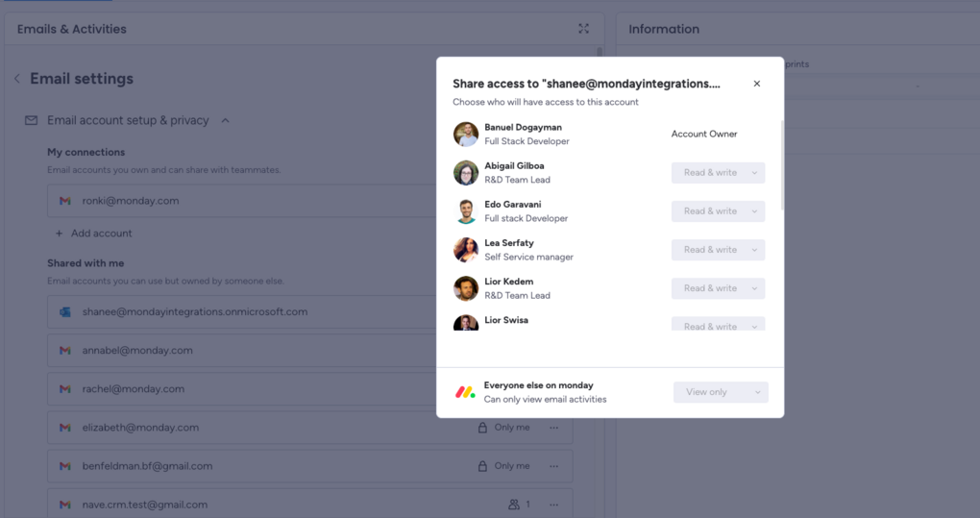Image resolution: width=980 pixels, height=518 pixels.
Task: Click Lea Serfaty's avatar
Action: [x=466, y=250]
